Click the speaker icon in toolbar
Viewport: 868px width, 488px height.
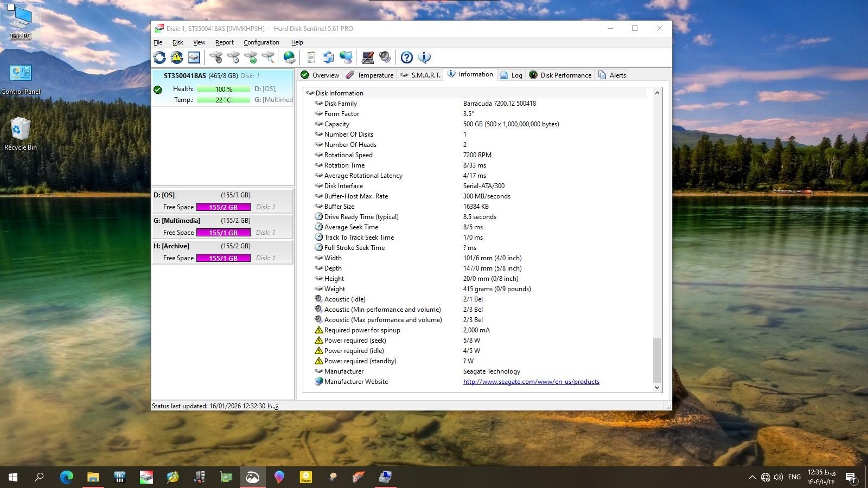tap(385, 57)
